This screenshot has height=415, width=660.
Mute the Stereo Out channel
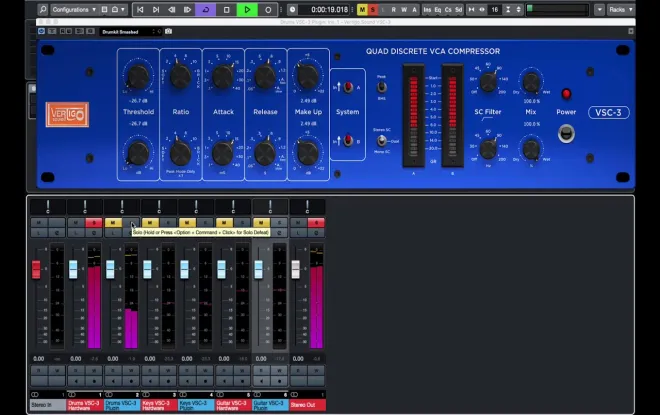click(x=298, y=222)
